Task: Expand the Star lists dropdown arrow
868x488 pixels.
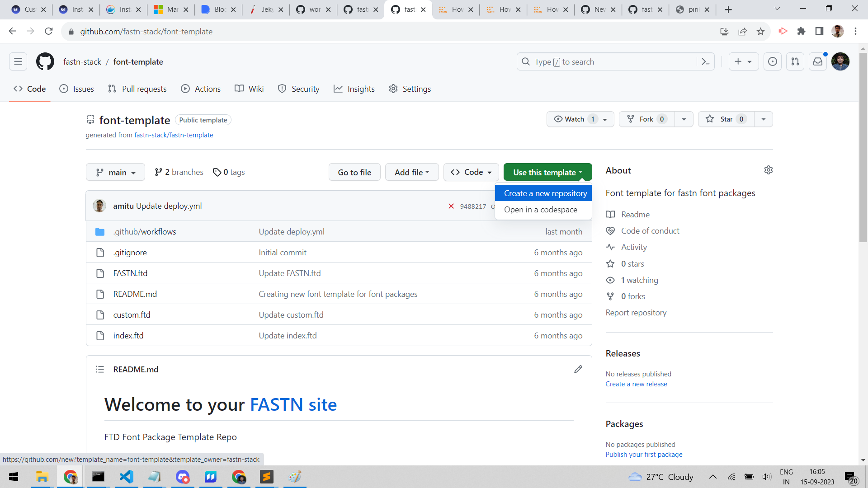Action: click(x=764, y=119)
